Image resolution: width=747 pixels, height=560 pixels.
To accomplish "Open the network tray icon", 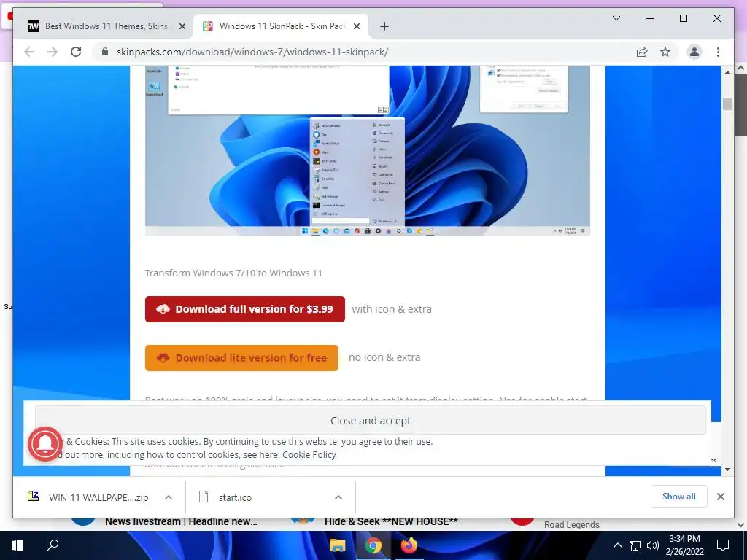I will [635, 545].
